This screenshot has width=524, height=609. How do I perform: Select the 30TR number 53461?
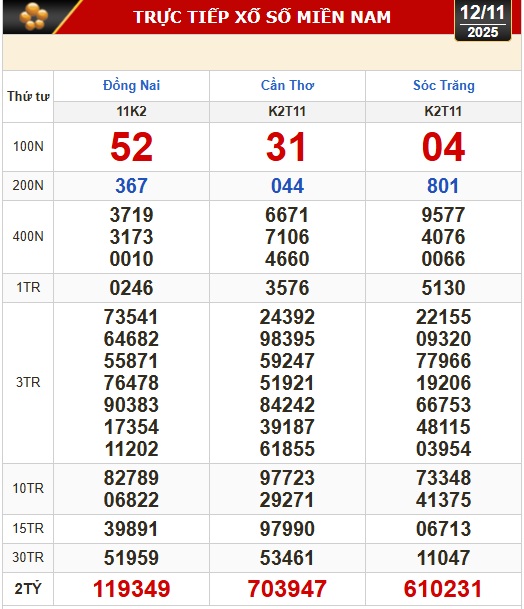[x=287, y=558]
